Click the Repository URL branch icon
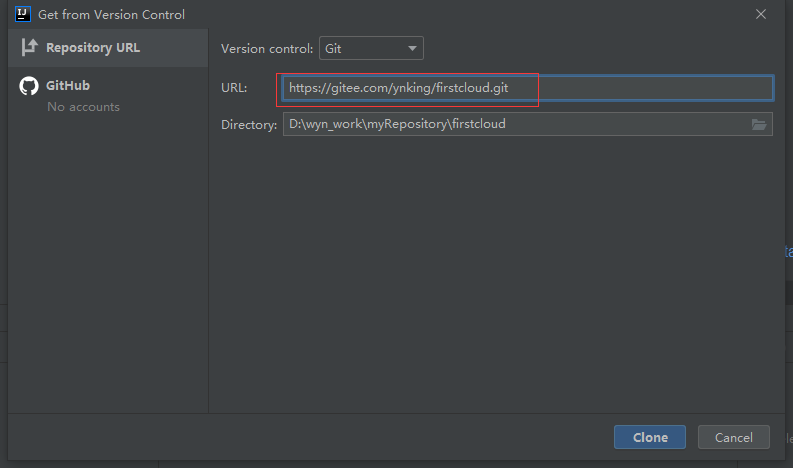Image resolution: width=793 pixels, height=468 pixels. click(x=29, y=48)
